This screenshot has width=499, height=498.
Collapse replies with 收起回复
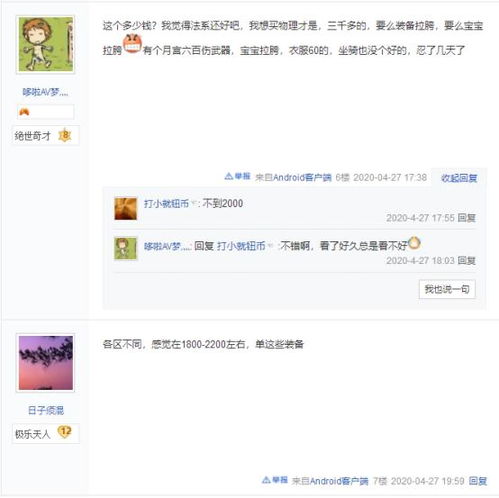click(x=459, y=178)
